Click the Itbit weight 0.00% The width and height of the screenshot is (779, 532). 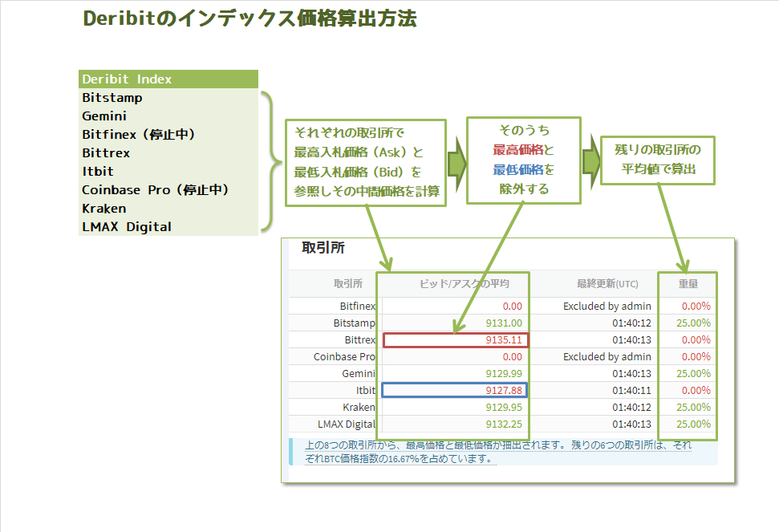(696, 391)
